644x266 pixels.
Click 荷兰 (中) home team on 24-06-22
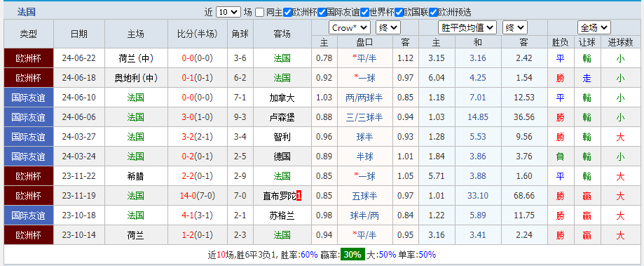pos(135,58)
